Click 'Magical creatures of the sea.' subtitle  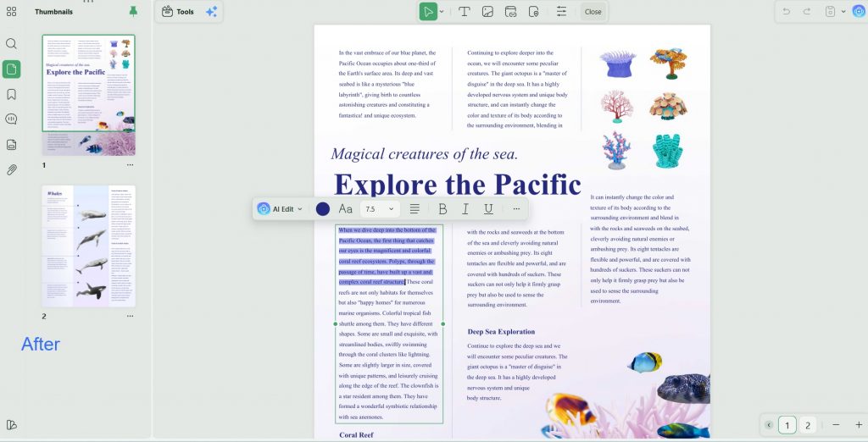[x=424, y=153]
